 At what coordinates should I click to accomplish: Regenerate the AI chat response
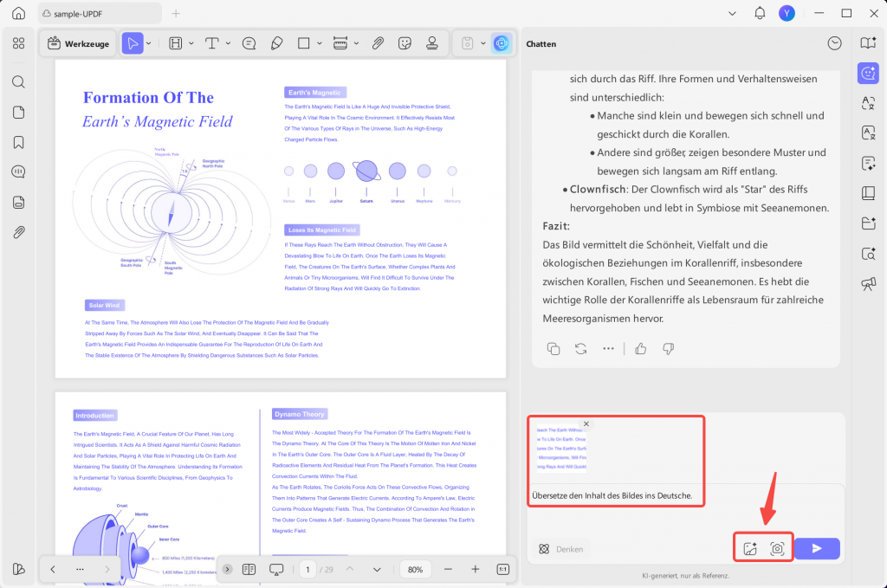[581, 349]
